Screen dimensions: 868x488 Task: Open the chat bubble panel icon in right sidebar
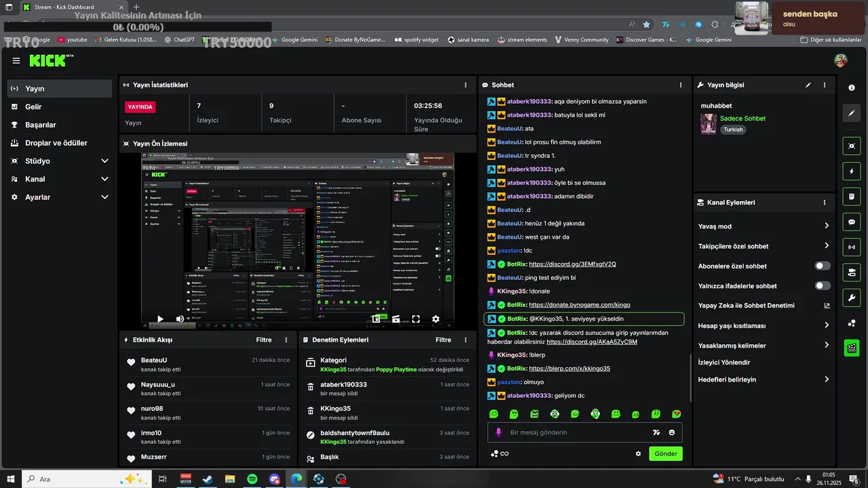coord(852,222)
